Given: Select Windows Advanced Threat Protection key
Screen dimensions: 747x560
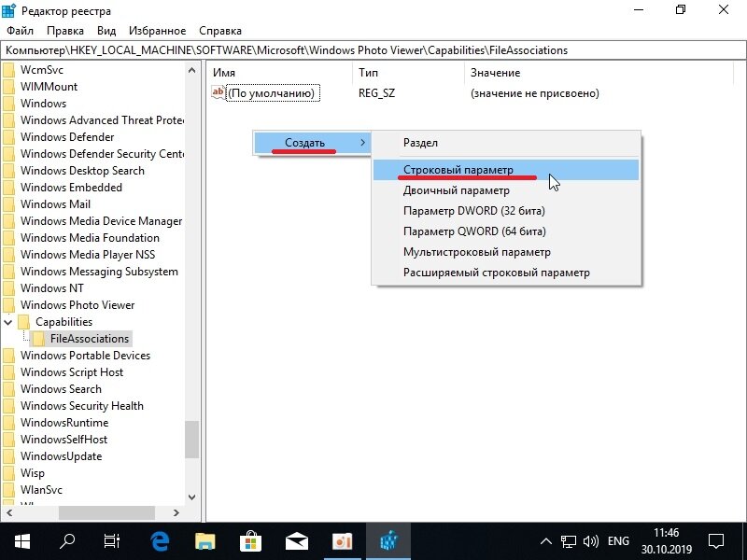Looking at the screenshot, I should (x=102, y=120).
